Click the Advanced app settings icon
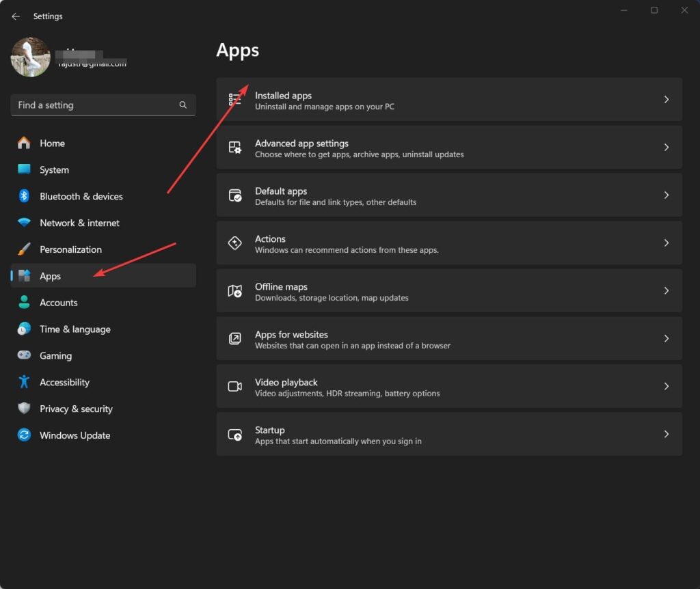The height and width of the screenshot is (589, 700). tap(235, 148)
